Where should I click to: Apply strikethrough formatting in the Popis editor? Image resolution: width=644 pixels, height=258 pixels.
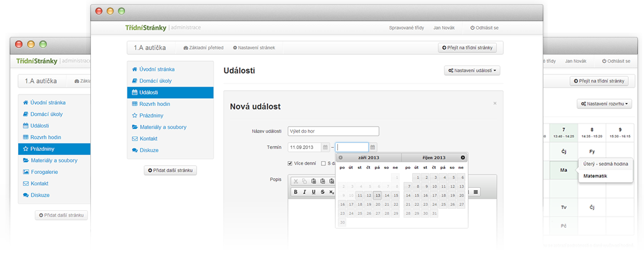point(323,192)
